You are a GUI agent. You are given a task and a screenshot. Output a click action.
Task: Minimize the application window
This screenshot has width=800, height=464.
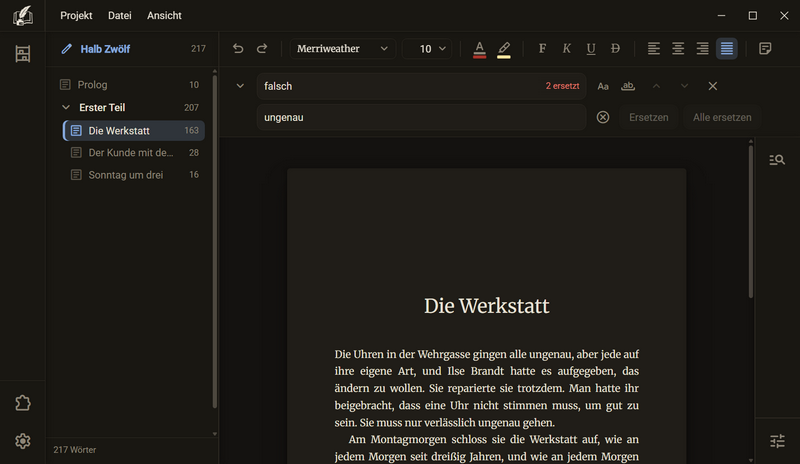click(721, 16)
